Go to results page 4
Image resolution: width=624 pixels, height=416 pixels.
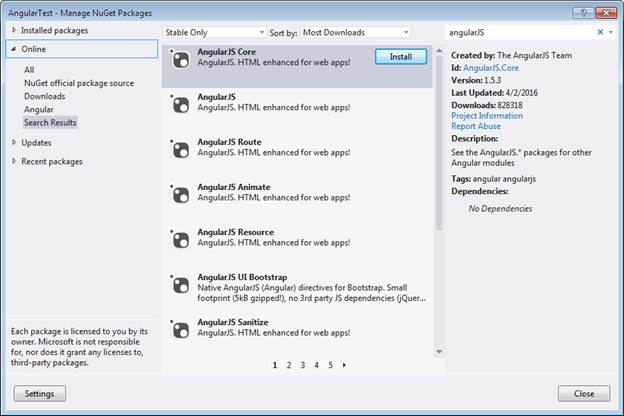pos(316,365)
